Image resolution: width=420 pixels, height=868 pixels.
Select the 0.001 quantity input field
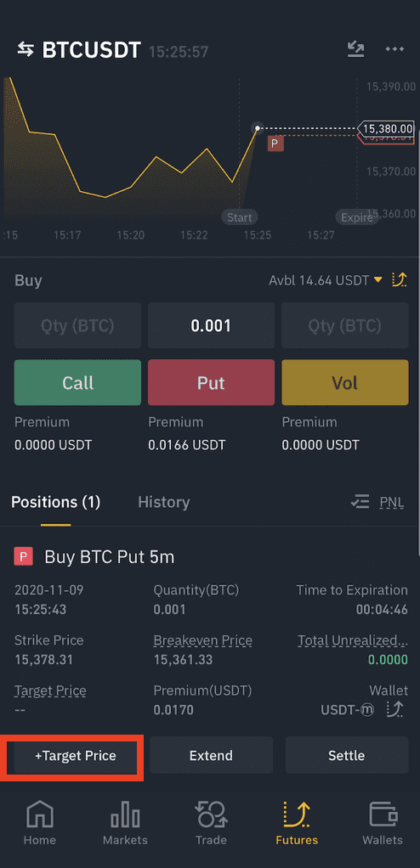[211, 325]
